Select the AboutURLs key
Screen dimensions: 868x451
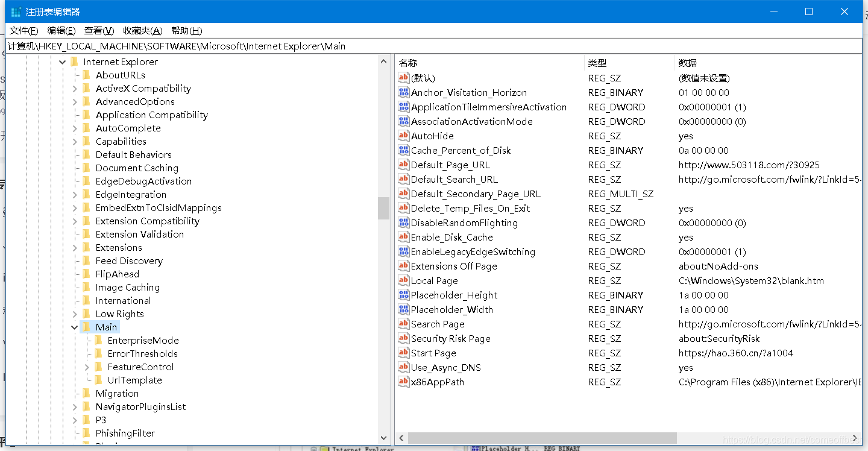[x=120, y=75]
